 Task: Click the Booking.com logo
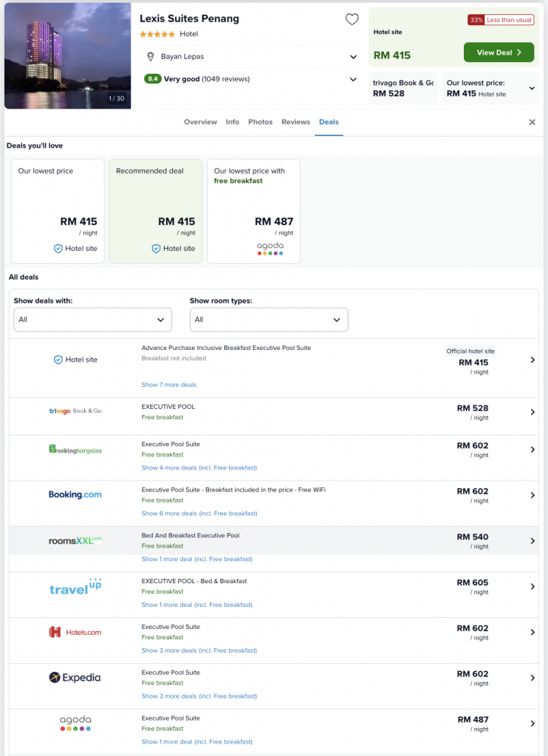click(75, 495)
